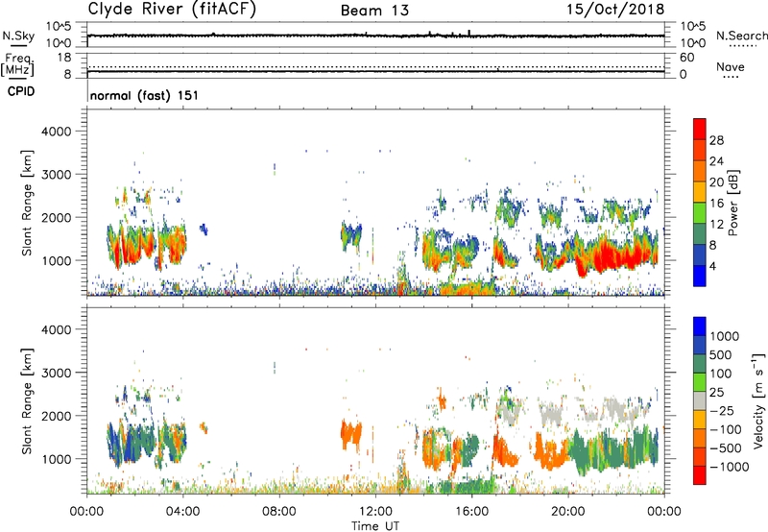Click 'Slant Range [km]' label of velocity panel
Image resolution: width=768 pixels, height=532 pixels.
27,401
